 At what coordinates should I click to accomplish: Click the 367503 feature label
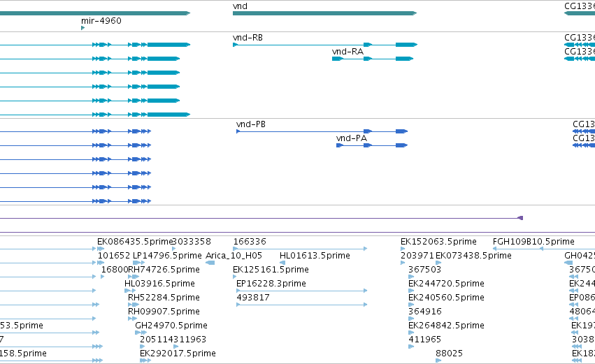(424, 270)
